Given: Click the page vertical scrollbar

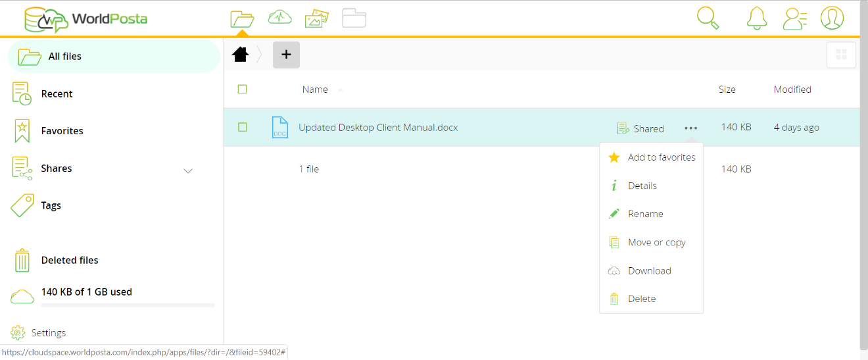Looking at the screenshot, I should [x=863, y=174].
